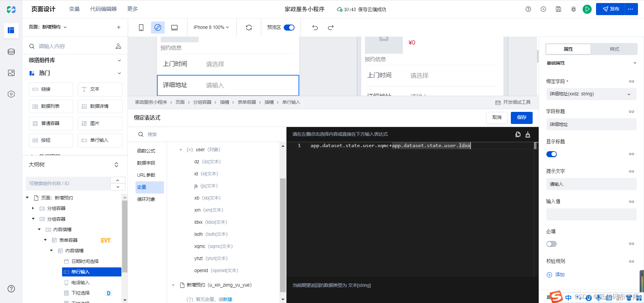Open the help question icon in top bar
This screenshot has height=303, width=644.
pos(528,9)
